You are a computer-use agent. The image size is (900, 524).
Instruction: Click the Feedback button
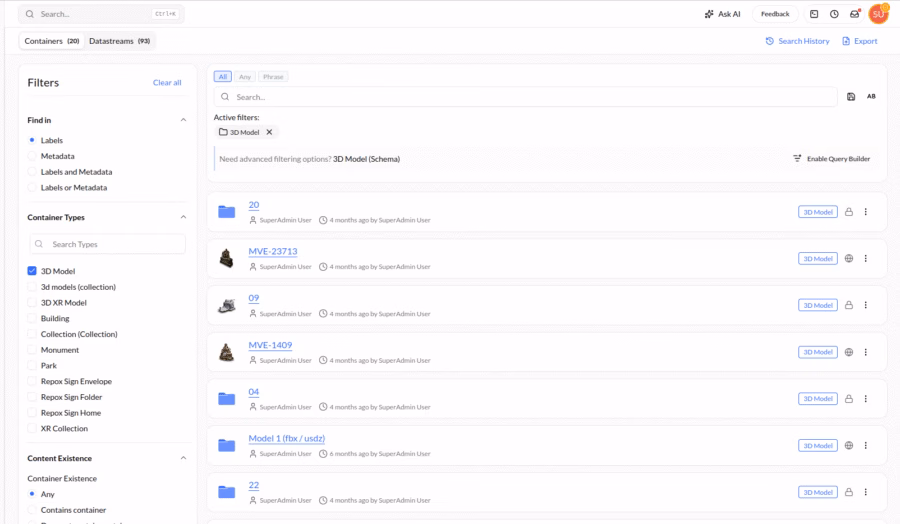[x=775, y=14]
